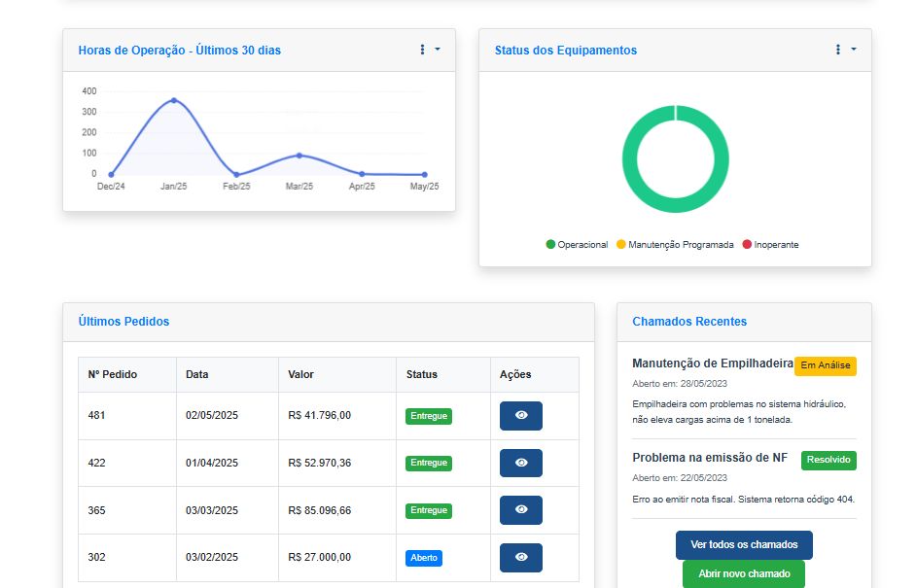
Task: Open Status dos Equipamentos options menu
Action: click(844, 50)
